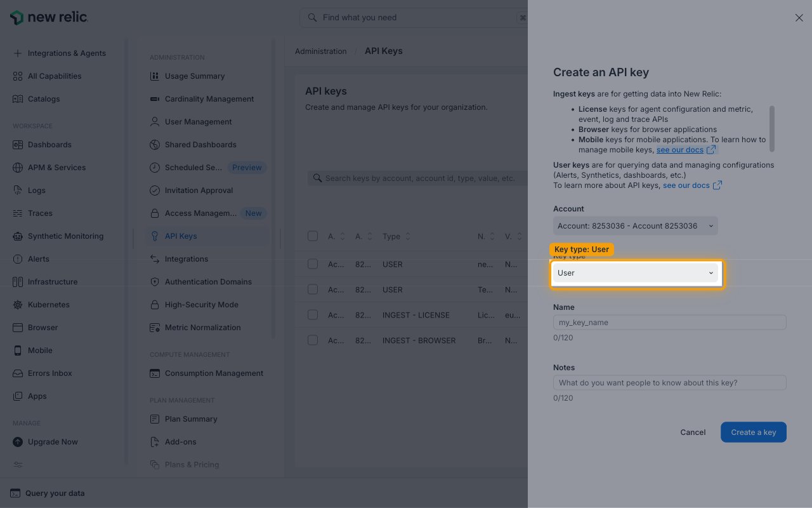Open Scheduled Searches Preview menu item
Viewport: 812px width, 508px height.
208,168
